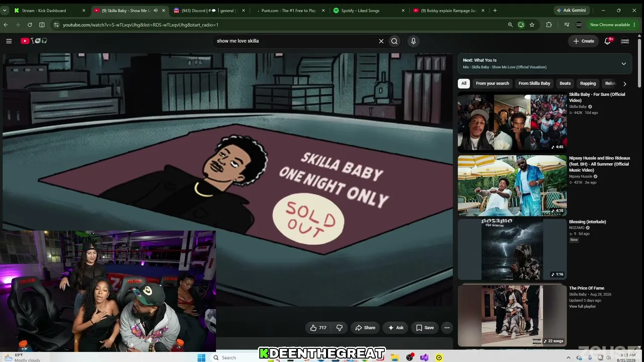Image resolution: width=644 pixels, height=362 pixels.
Task: Open YouTube notifications bell
Action: (607, 41)
